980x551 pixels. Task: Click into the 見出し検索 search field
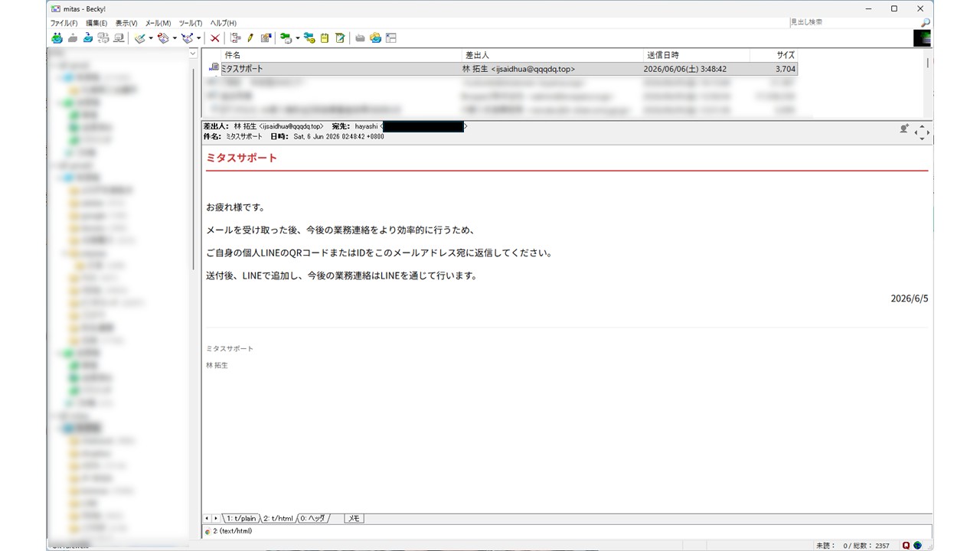tap(854, 23)
